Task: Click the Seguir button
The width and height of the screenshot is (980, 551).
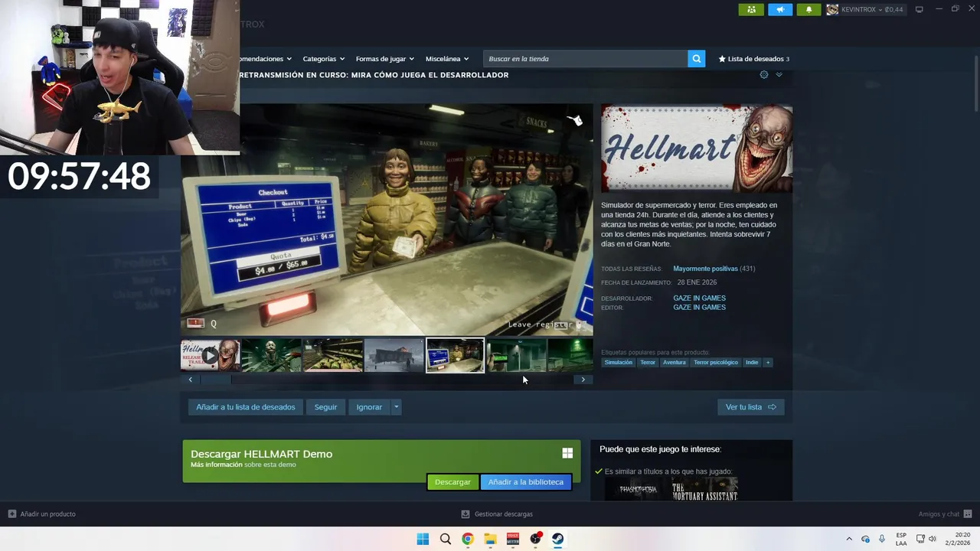Action: click(325, 407)
